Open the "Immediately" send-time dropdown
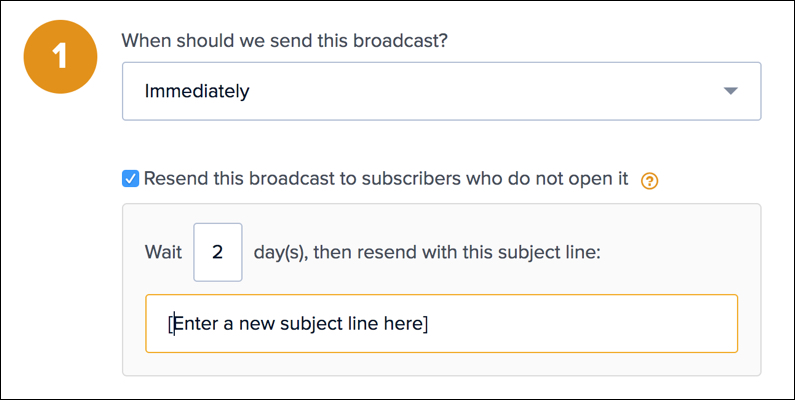Image resolution: width=795 pixels, height=400 pixels. (440, 92)
